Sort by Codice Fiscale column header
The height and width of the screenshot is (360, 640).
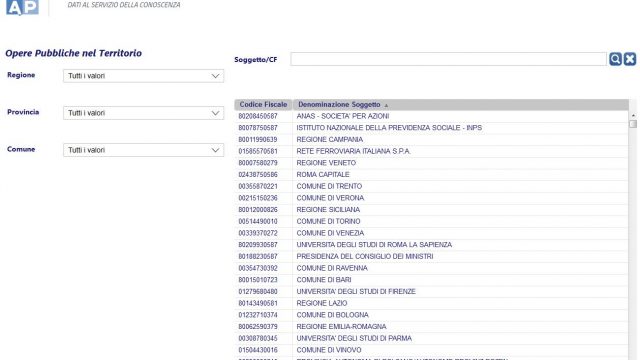coord(263,104)
